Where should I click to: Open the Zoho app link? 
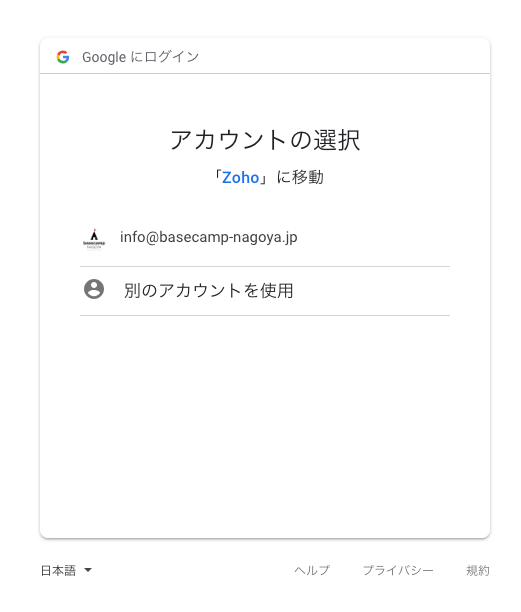click(x=240, y=178)
